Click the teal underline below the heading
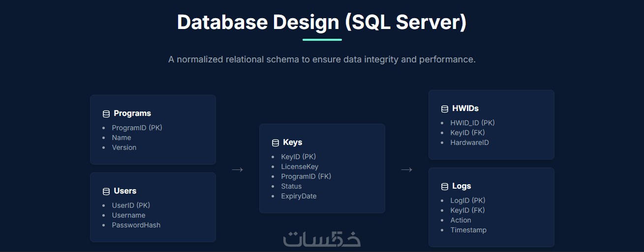Viewport: 644px width, 252px height. pos(322,40)
